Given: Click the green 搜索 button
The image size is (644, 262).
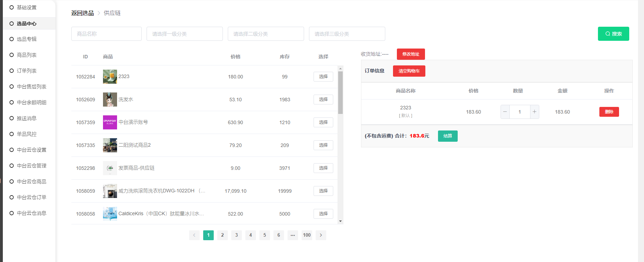Looking at the screenshot, I should click(x=613, y=34).
